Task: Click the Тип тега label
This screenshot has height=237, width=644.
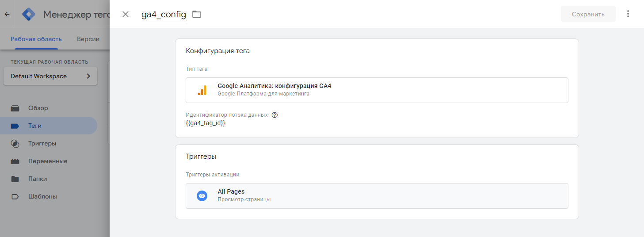Action: pos(197,69)
